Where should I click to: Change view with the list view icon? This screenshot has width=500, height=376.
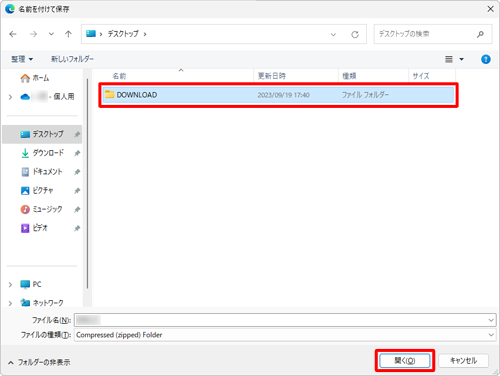click(449, 59)
